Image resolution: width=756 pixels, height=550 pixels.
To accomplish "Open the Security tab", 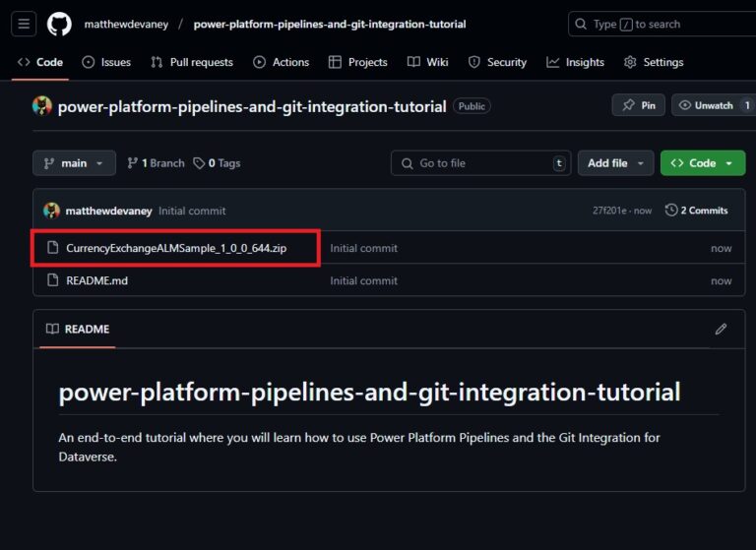I will point(497,62).
